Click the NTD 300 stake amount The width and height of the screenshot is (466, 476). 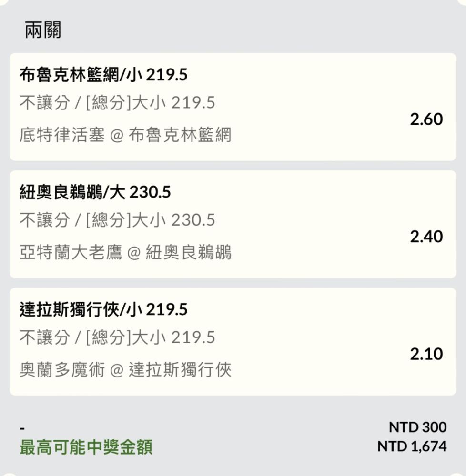(x=418, y=427)
